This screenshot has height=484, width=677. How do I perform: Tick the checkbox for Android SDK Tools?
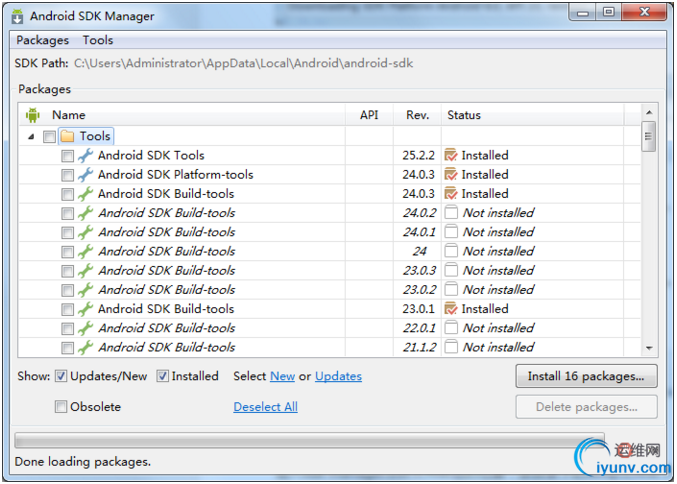[67, 156]
